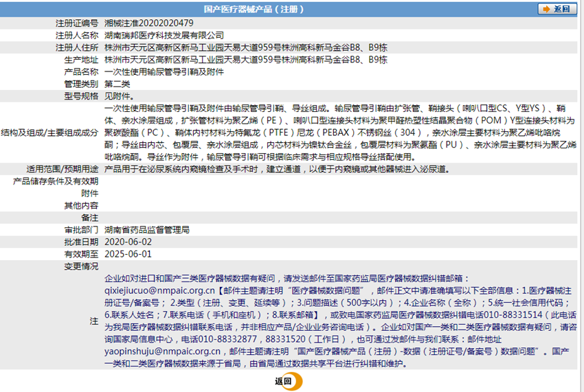Click the top-right 返回 button
This screenshot has height=392, width=584.
557,9
